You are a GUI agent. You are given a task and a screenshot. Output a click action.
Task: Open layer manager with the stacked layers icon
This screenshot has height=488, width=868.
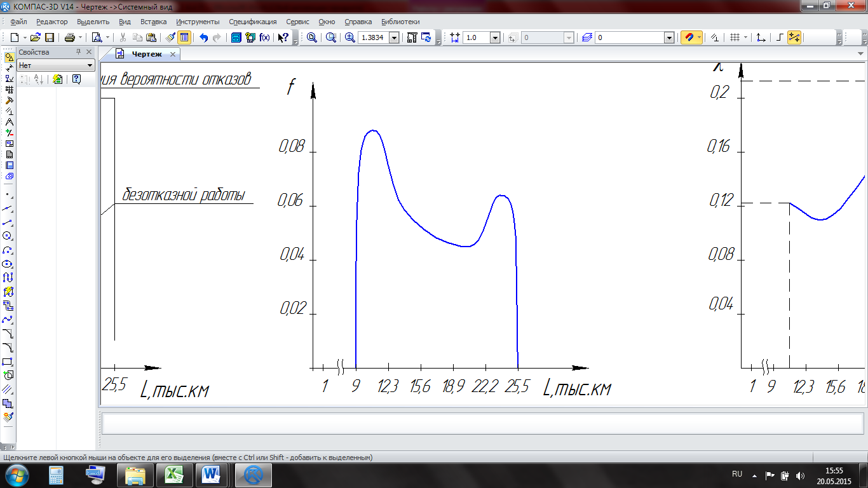(587, 37)
